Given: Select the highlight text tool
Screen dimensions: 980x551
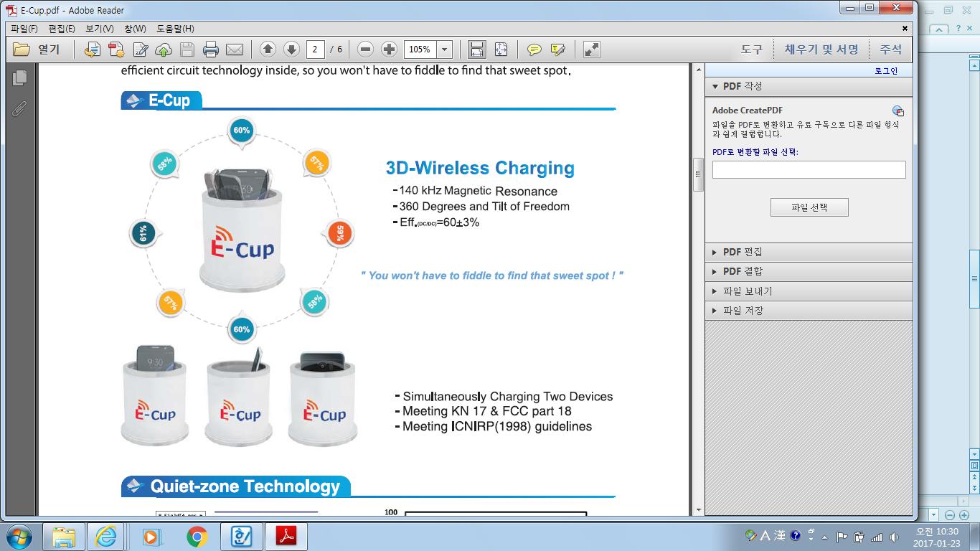Looking at the screenshot, I should [x=557, y=50].
